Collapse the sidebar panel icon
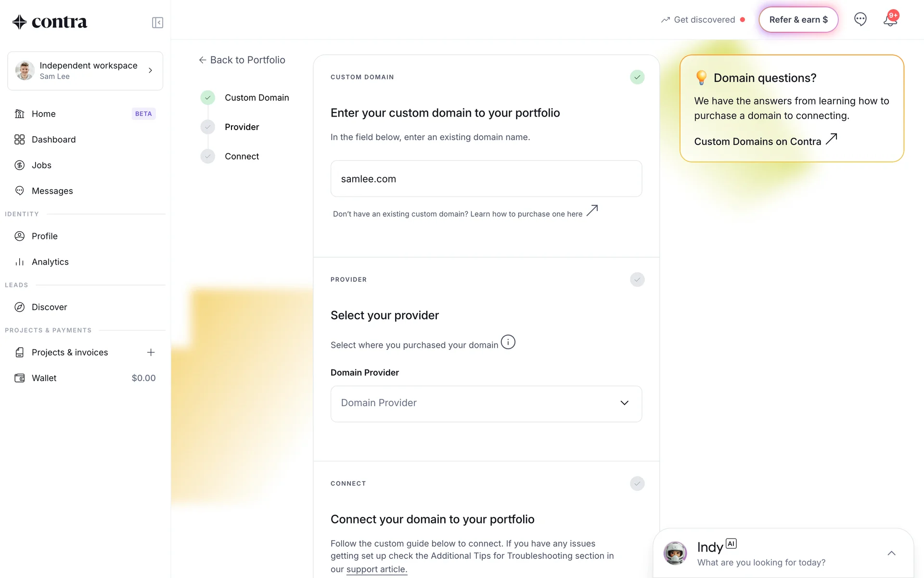 pyautogui.click(x=157, y=23)
